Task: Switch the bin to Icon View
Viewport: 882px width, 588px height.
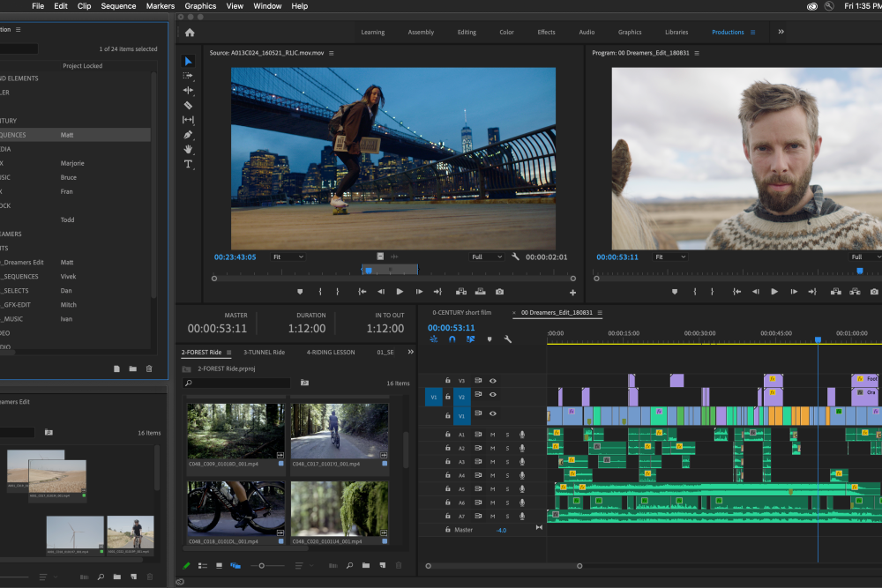Action: 219,565
